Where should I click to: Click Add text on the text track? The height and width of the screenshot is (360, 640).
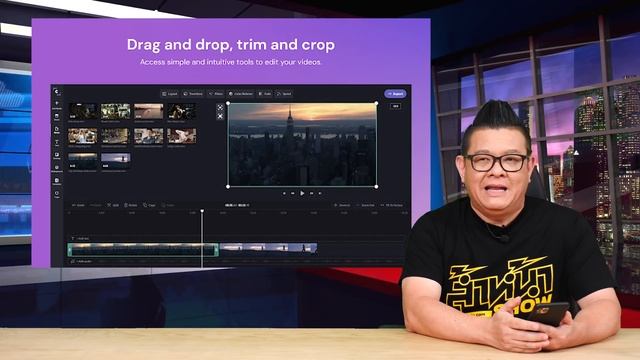81,238
